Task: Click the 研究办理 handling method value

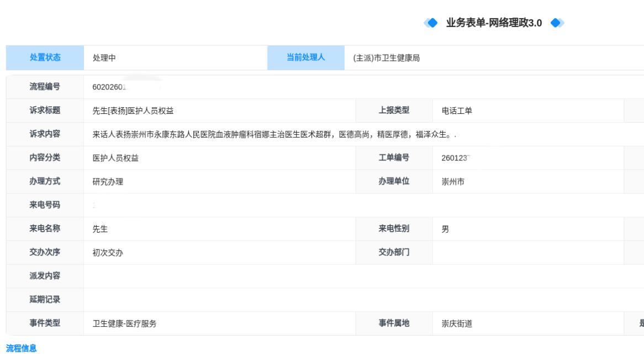Action: point(108,182)
